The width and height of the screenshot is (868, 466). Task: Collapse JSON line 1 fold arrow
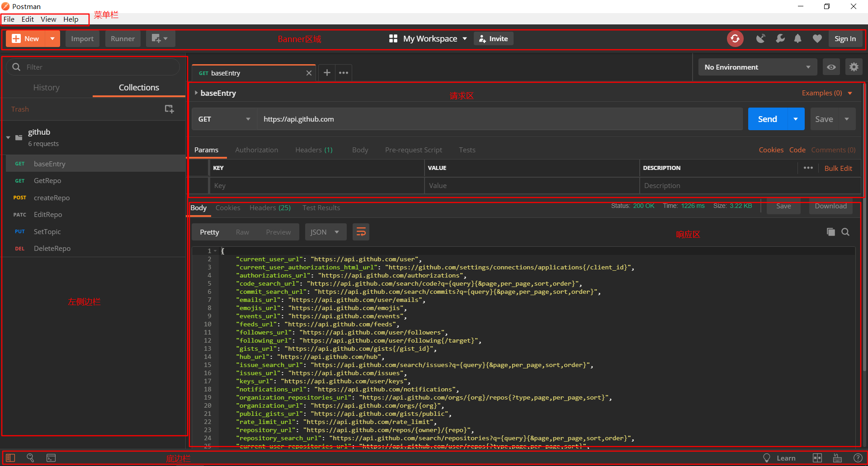(215, 251)
